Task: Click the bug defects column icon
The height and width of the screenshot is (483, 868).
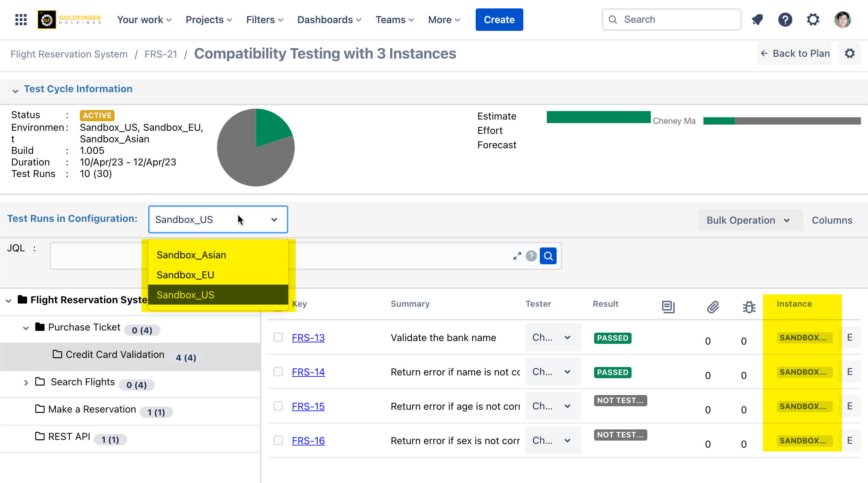Action: coord(749,307)
